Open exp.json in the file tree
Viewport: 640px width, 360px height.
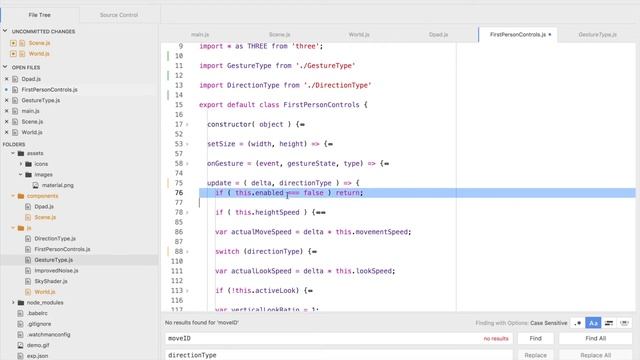[37, 356]
